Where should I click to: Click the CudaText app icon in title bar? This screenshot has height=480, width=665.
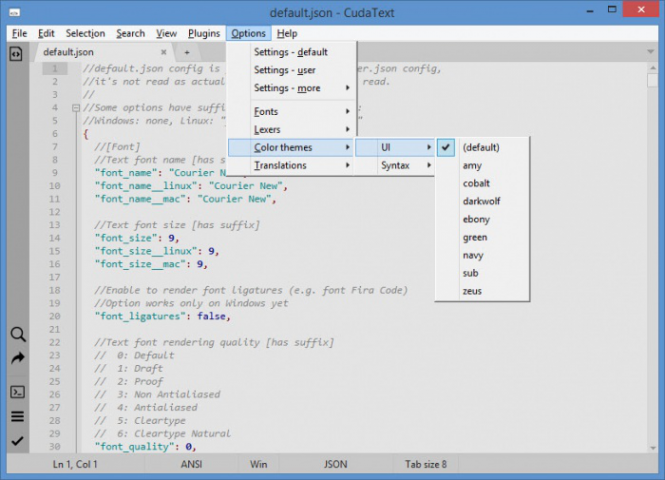[14, 13]
